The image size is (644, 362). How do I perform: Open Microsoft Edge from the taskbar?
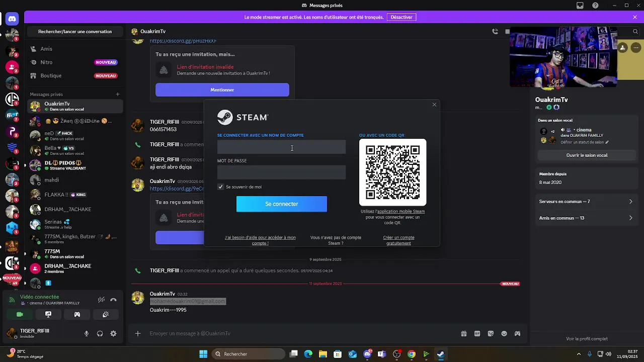pos(308,354)
